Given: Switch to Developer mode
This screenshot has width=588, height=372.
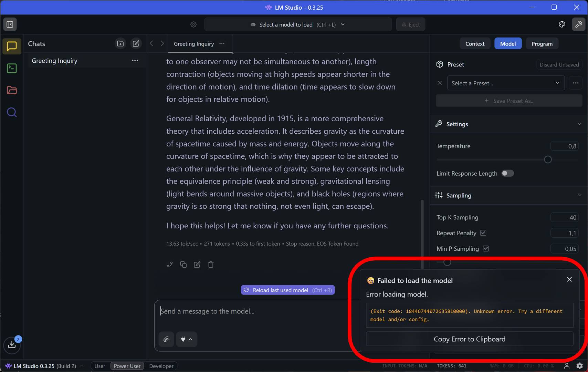Looking at the screenshot, I should pos(161,366).
